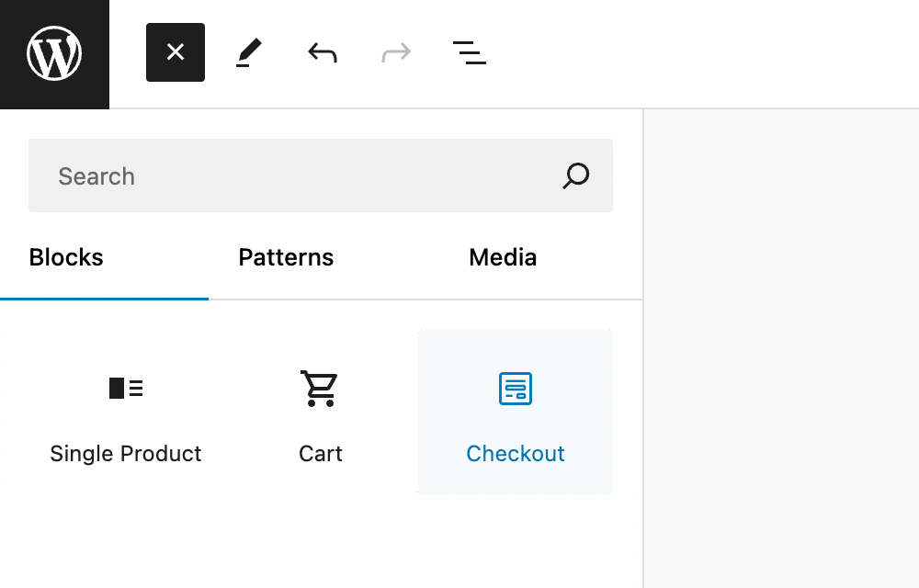
Task: Add the Single Product block
Action: (126, 412)
